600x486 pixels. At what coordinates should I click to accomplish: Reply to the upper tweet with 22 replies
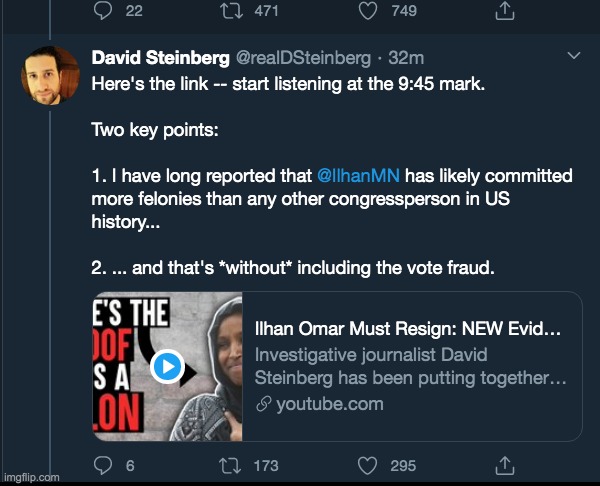click(x=101, y=10)
